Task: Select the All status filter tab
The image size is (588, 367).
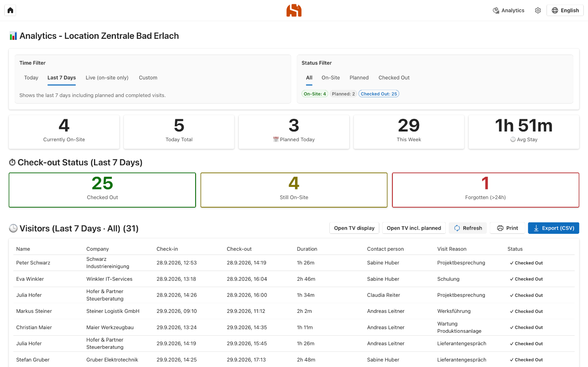Action: (x=309, y=78)
